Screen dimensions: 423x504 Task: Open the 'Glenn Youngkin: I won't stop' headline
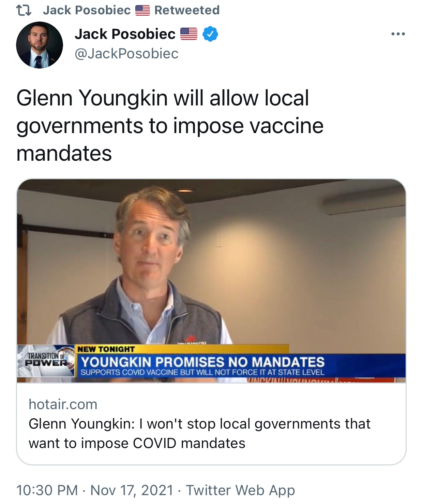pyautogui.click(x=199, y=433)
